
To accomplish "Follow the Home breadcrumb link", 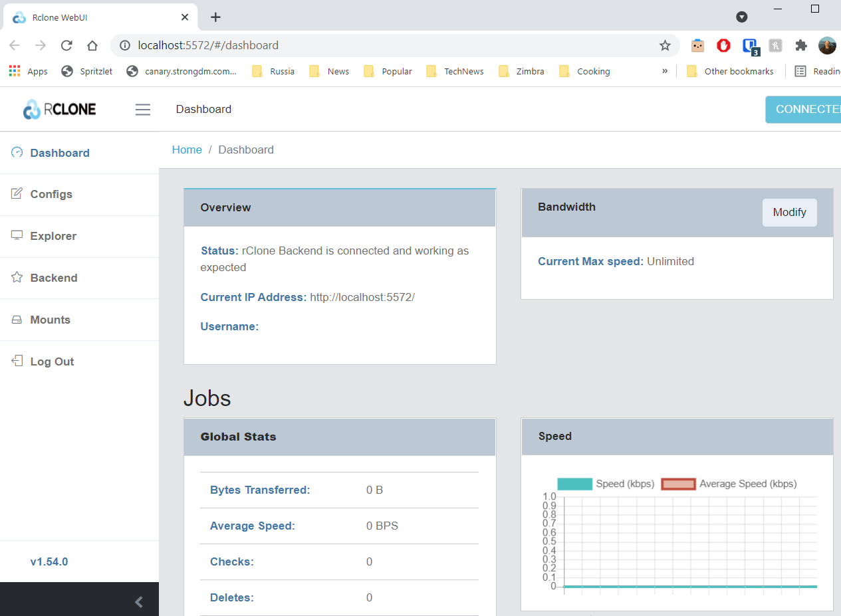I will tap(187, 150).
